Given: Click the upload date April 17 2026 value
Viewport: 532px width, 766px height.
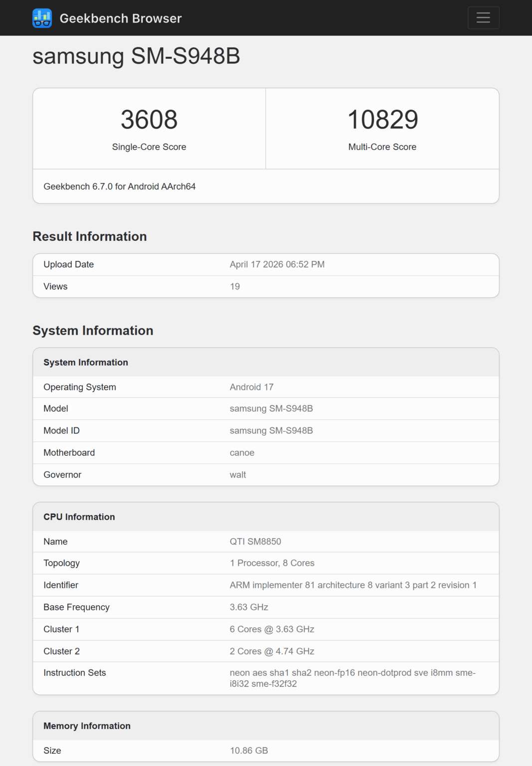Looking at the screenshot, I should (277, 264).
